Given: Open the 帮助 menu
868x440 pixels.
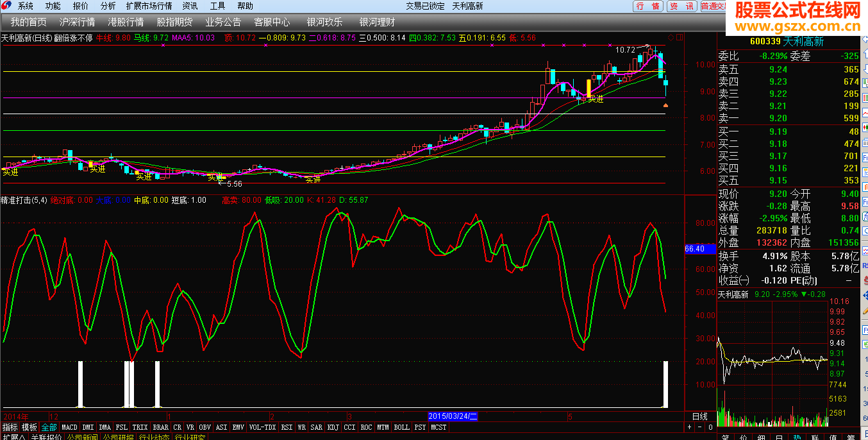Looking at the screenshot, I should tap(245, 6).
